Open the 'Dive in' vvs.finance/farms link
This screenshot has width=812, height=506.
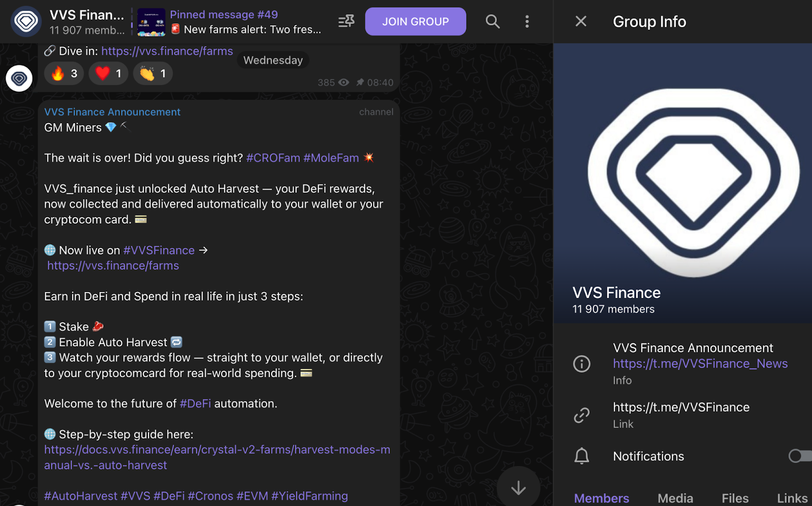point(167,51)
